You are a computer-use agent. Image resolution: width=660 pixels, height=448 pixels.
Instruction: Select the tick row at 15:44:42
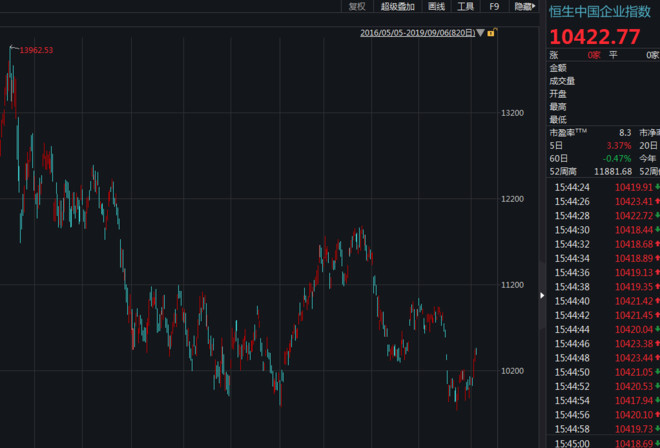[x=603, y=315]
